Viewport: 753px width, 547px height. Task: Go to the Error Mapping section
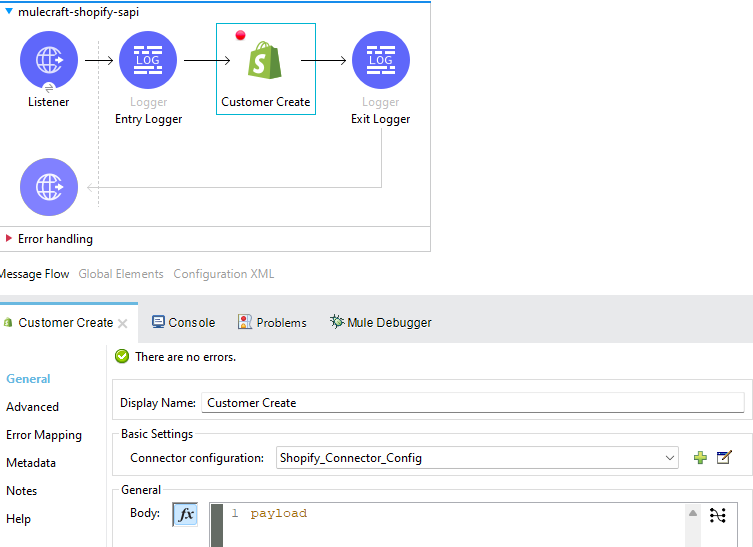pyautogui.click(x=44, y=435)
